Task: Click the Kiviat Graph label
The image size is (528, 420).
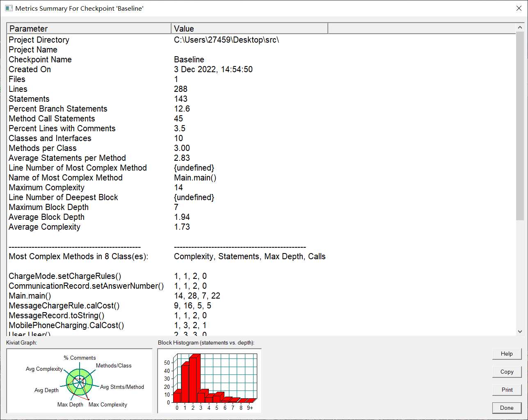Action: (21, 342)
